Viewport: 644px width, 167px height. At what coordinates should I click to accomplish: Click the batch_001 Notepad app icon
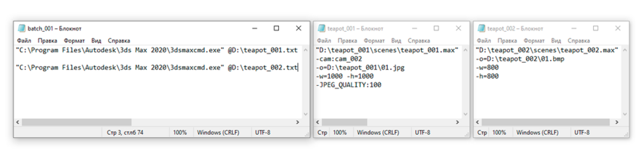tap(22, 28)
